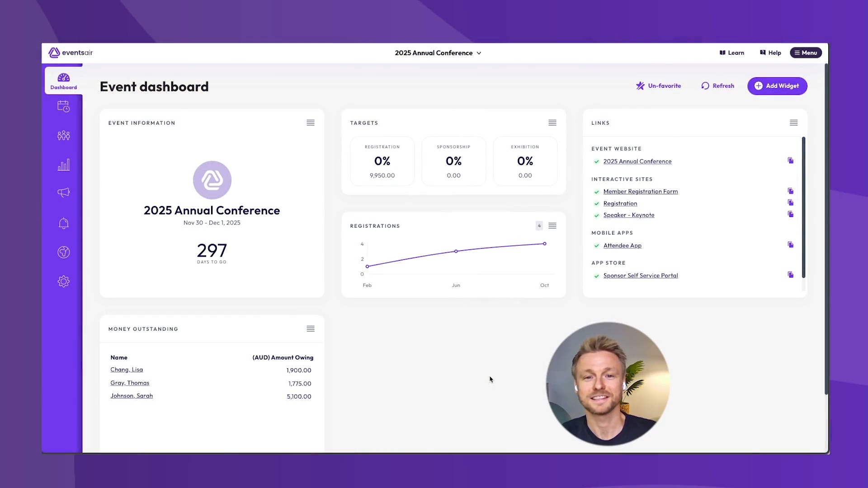Open the bell notifications sidebar icon
This screenshot has height=488, width=868.
pyautogui.click(x=63, y=223)
